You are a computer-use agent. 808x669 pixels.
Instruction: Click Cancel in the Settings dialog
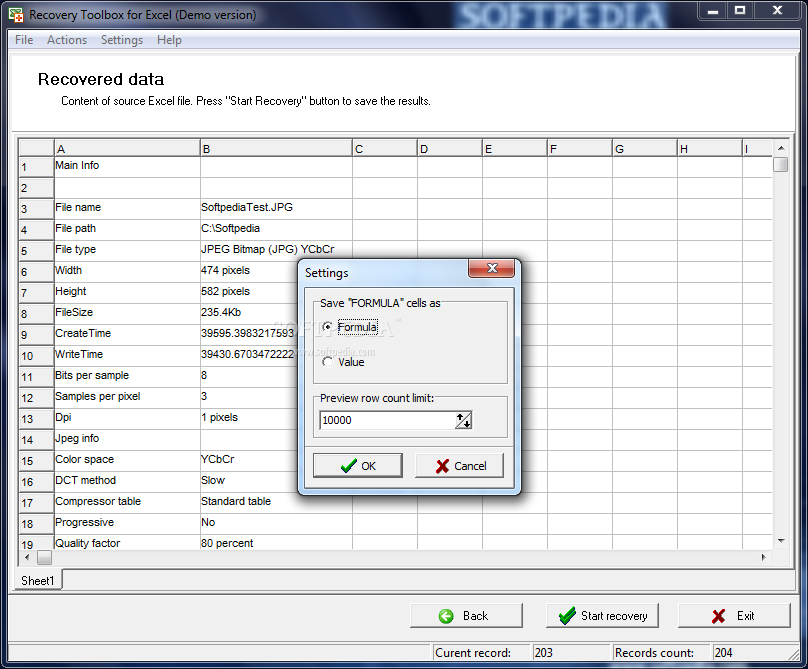pyautogui.click(x=460, y=466)
